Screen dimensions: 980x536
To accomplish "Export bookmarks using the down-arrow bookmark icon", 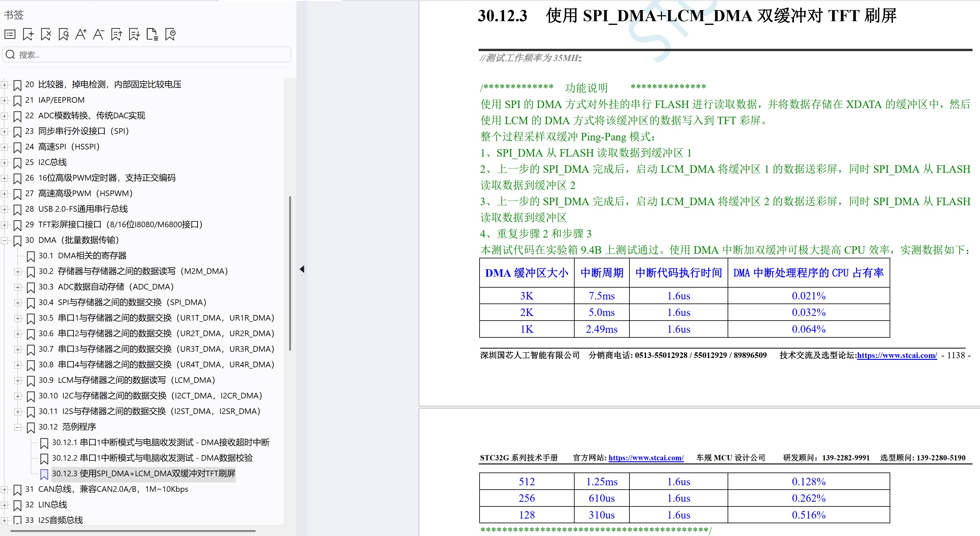I will pos(134,34).
